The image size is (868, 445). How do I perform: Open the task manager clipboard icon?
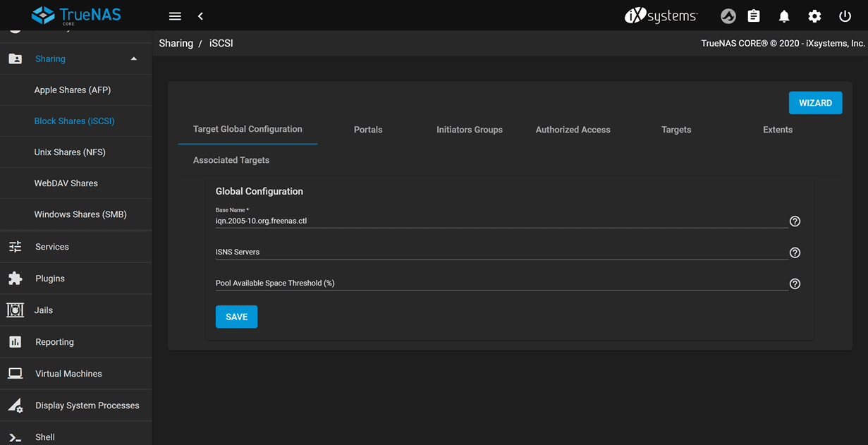[754, 16]
